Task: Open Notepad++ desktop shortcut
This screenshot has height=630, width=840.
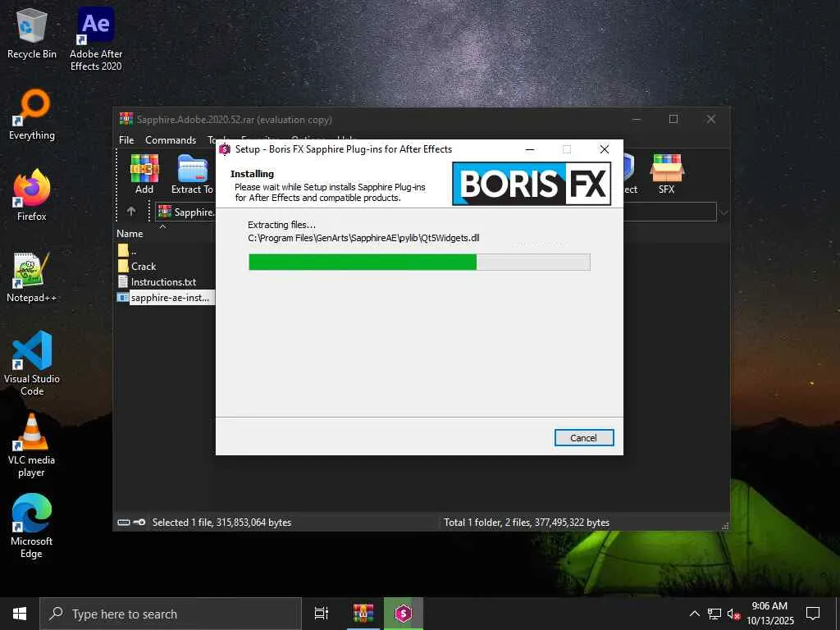Action: tap(32, 277)
